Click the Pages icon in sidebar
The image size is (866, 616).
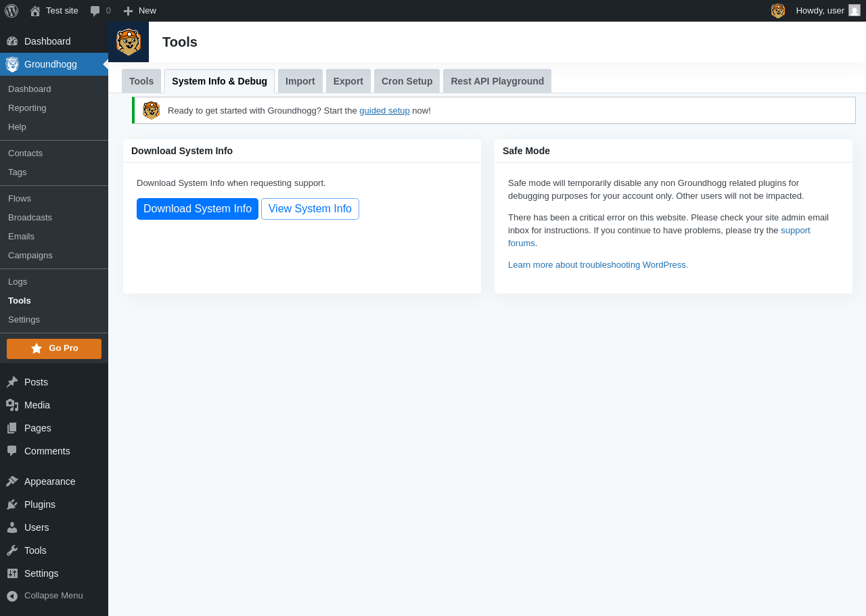pyautogui.click(x=12, y=428)
